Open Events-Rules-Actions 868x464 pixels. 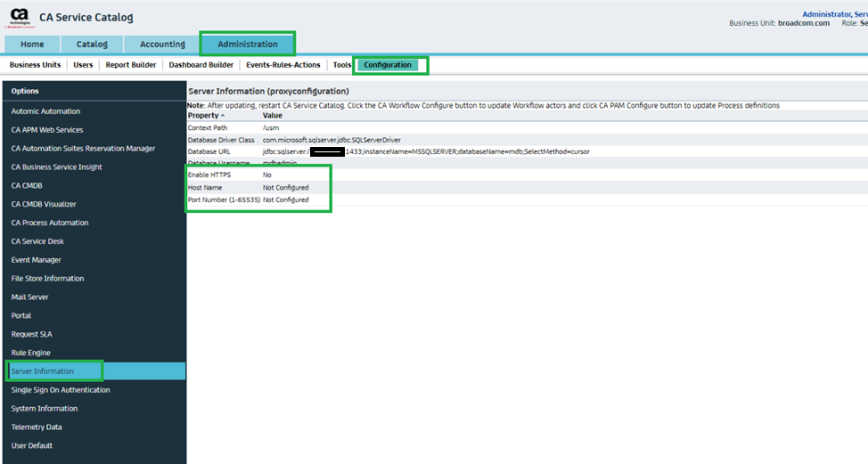(x=283, y=65)
